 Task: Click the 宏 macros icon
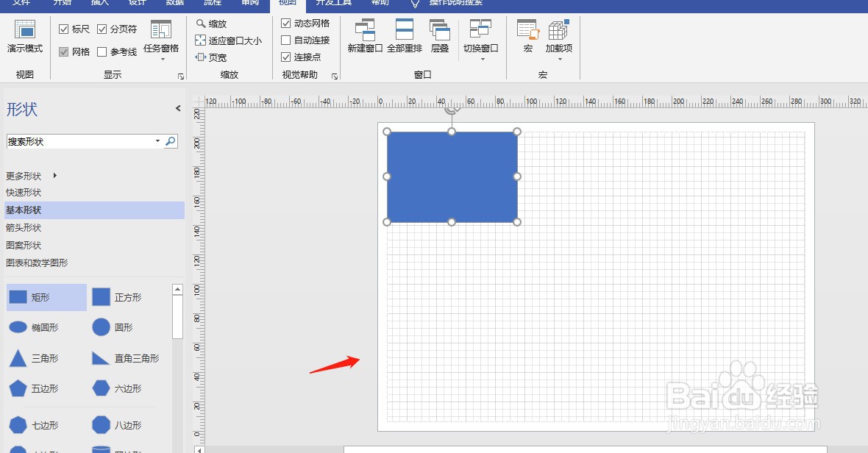527,37
